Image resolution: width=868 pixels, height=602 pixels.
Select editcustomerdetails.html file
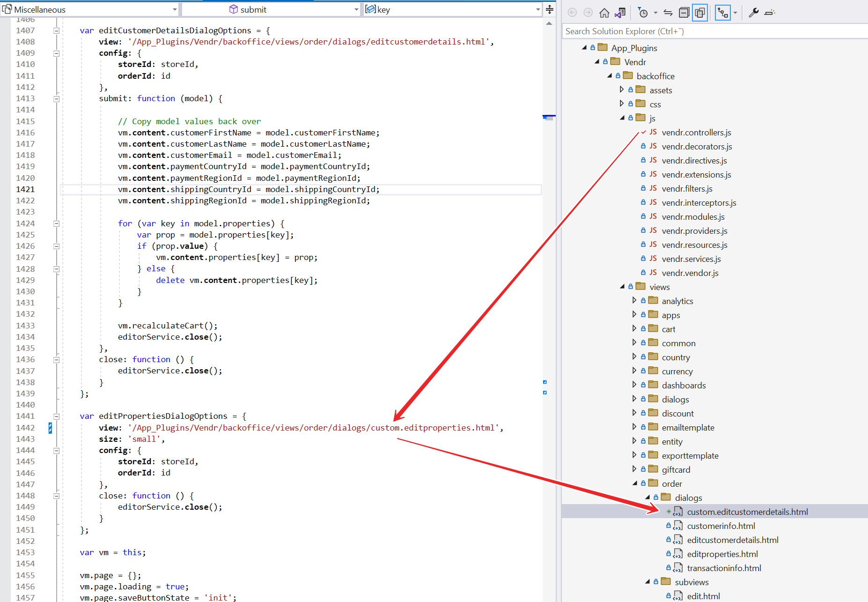click(733, 540)
